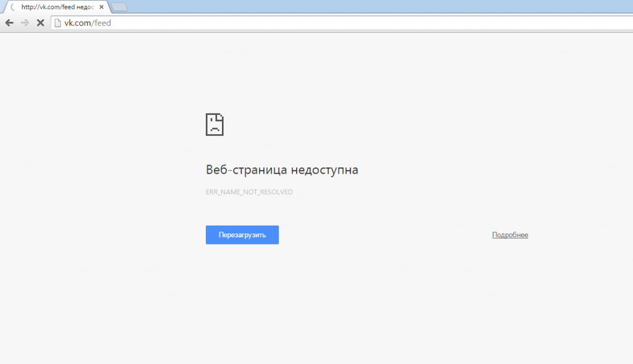
Task: Select the http://vk.com/feed tab
Action: [x=56, y=7]
